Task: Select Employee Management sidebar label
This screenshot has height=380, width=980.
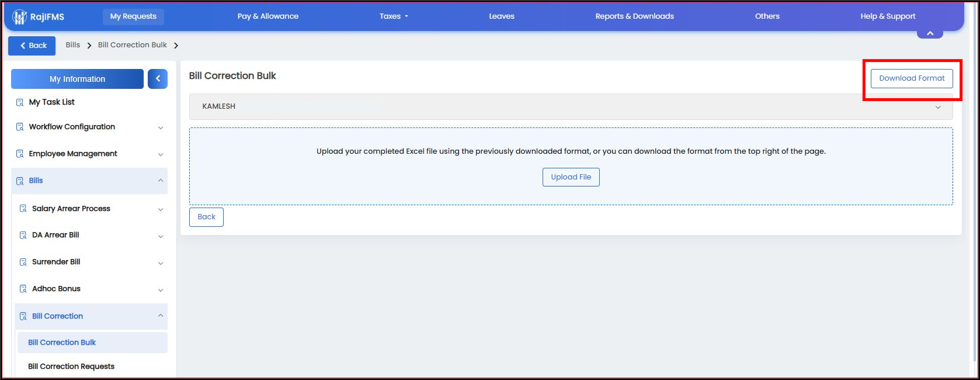Action: click(73, 154)
